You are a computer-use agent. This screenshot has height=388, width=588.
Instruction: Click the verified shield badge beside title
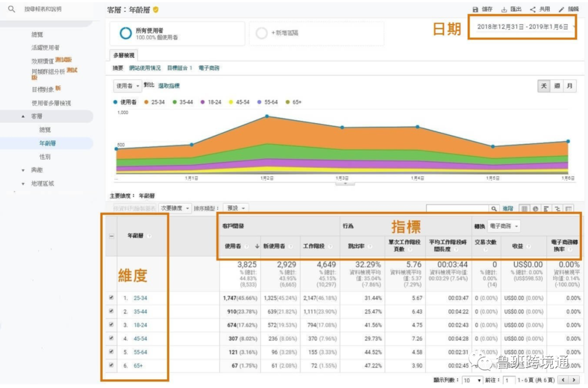(x=156, y=10)
